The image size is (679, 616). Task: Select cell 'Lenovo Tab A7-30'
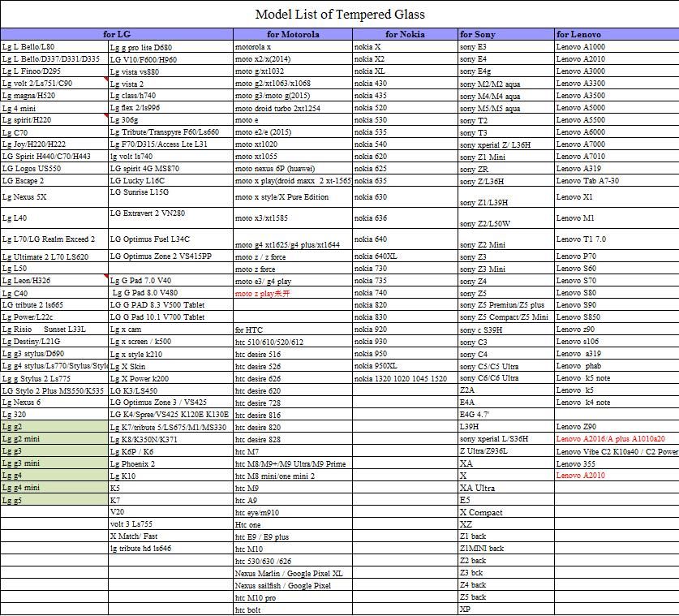click(x=617, y=181)
